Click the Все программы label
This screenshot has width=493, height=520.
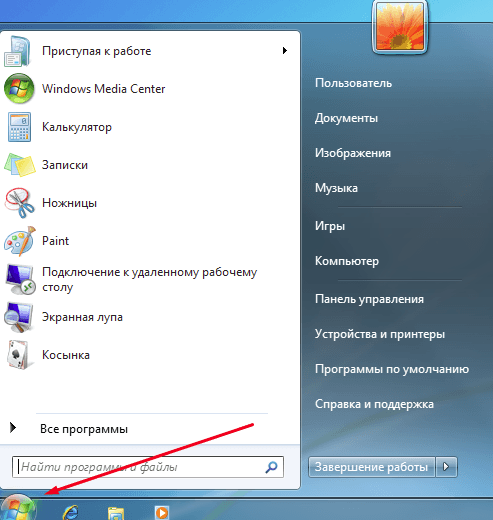(x=84, y=429)
